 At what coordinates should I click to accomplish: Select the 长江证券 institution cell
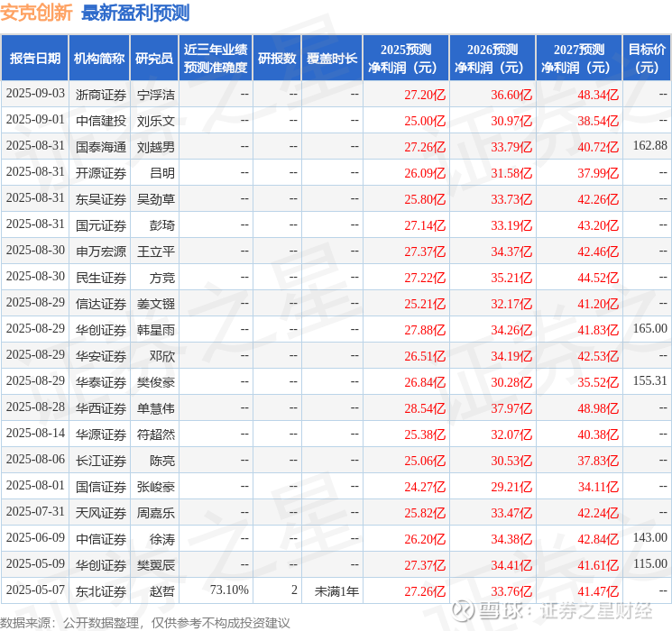101,461
